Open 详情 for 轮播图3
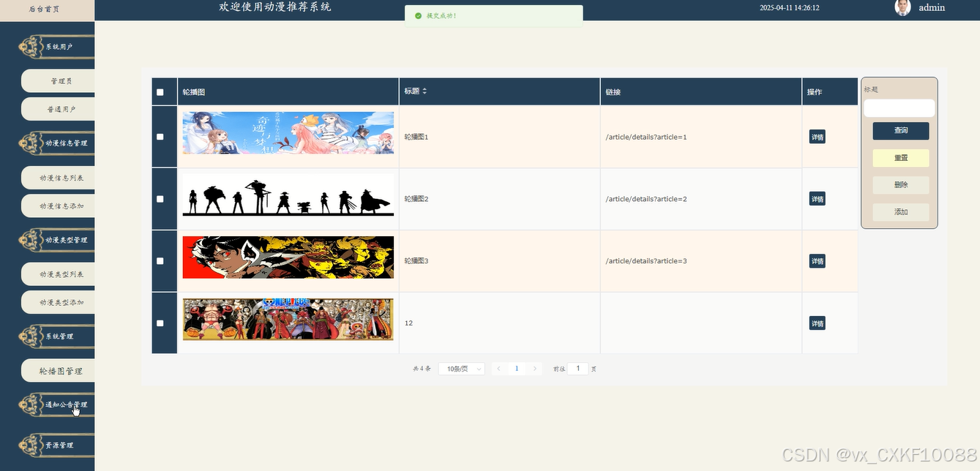The width and height of the screenshot is (980, 471). tap(817, 261)
